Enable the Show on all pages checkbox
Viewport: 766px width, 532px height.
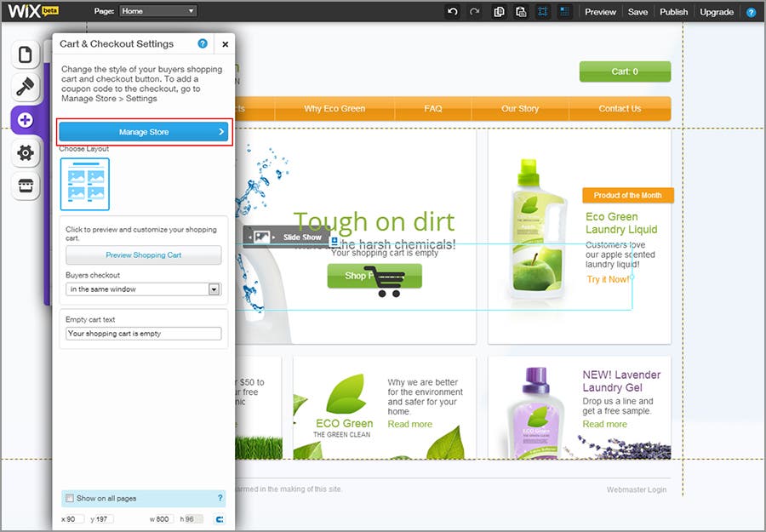pyautogui.click(x=69, y=498)
